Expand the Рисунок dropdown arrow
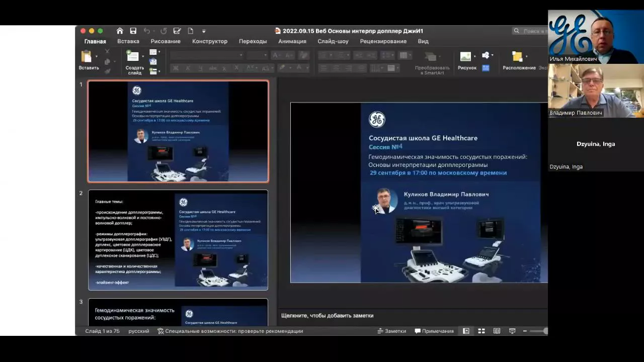 pos(475,56)
